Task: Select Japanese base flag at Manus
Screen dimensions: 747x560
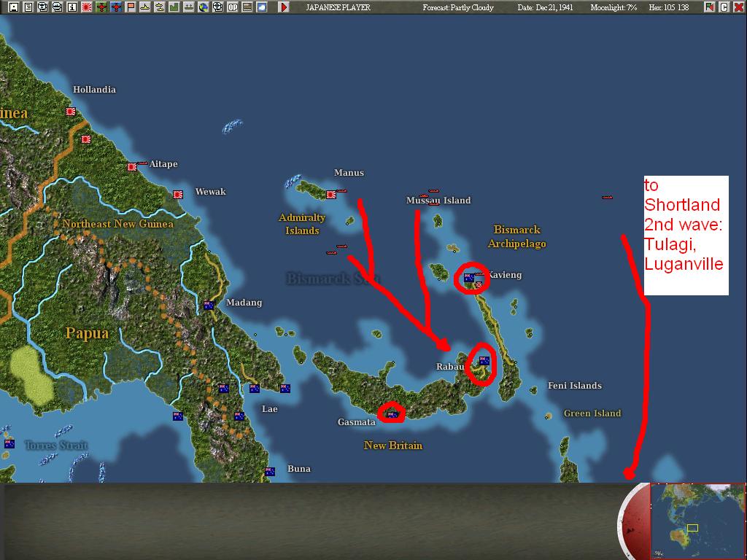Action: pos(331,194)
